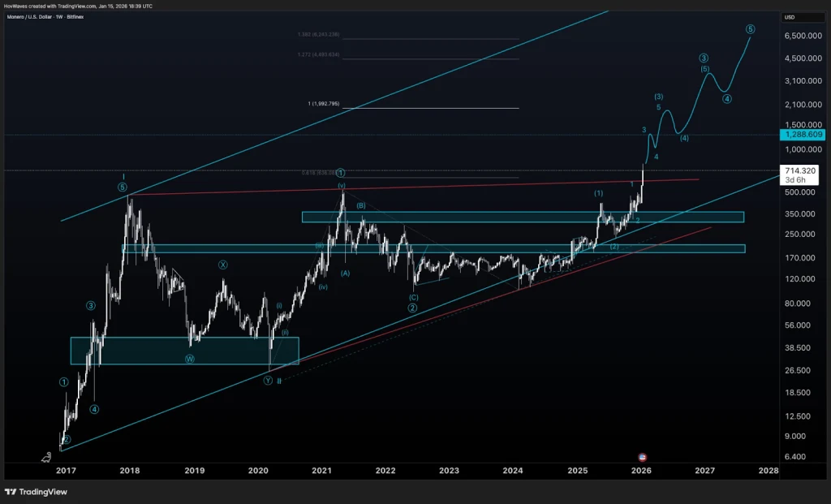Select the circled 4 label near 2027 projection
This screenshot has width=831, height=504.
[x=727, y=98]
